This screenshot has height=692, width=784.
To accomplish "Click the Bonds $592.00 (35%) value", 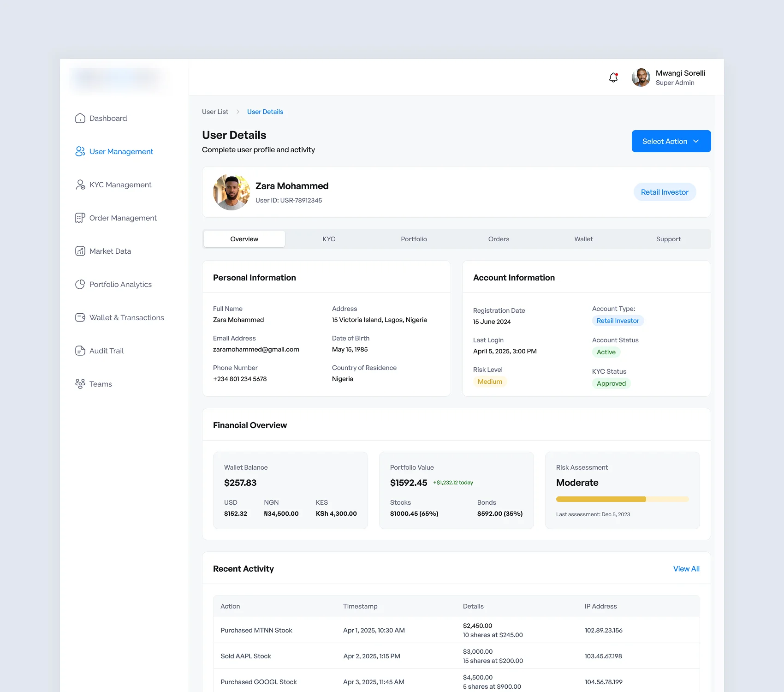I will pyautogui.click(x=500, y=513).
